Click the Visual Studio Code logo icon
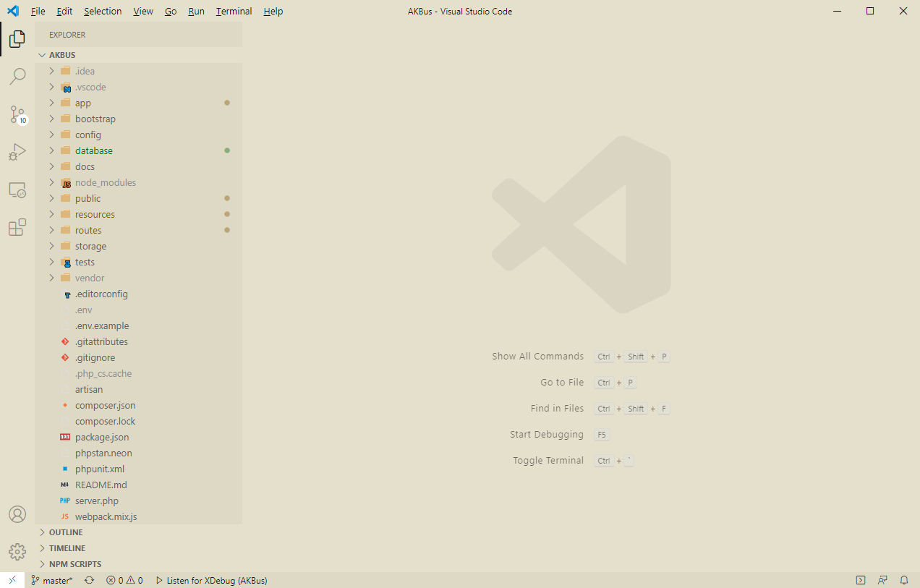Screen dimensions: 920x588 [12, 11]
